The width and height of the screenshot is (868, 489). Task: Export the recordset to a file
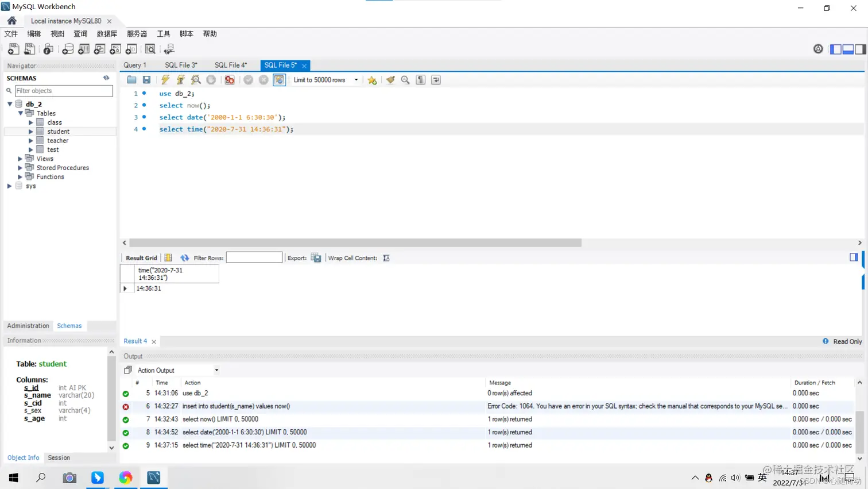click(316, 258)
